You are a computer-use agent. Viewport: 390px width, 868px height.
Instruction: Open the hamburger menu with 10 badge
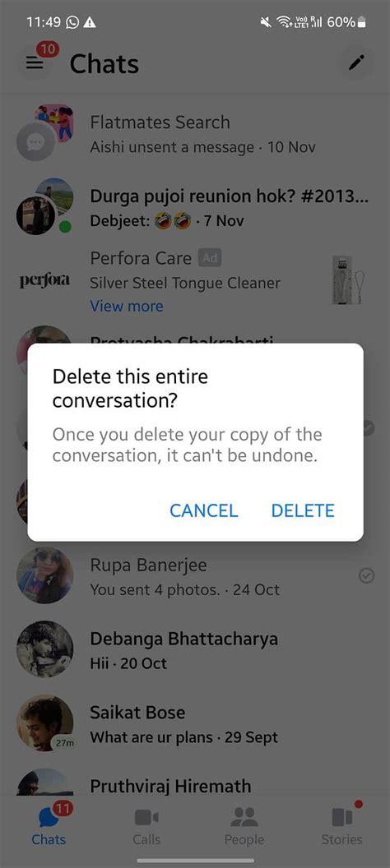pyautogui.click(x=35, y=63)
